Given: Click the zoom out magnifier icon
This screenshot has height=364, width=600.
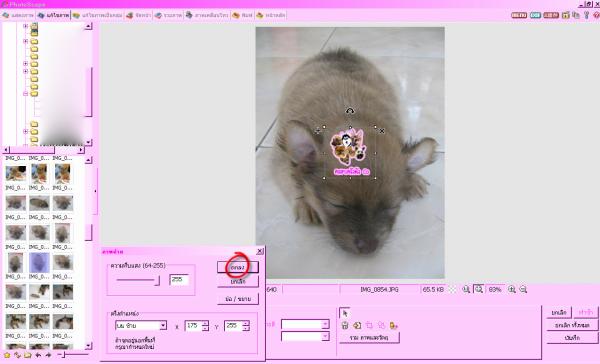Looking at the screenshot, I should click(x=523, y=290).
